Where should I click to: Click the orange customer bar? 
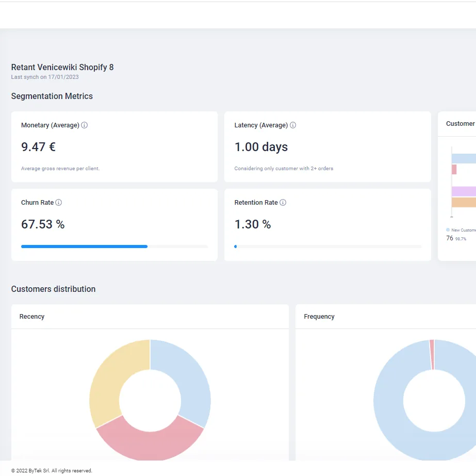pyautogui.click(x=464, y=202)
